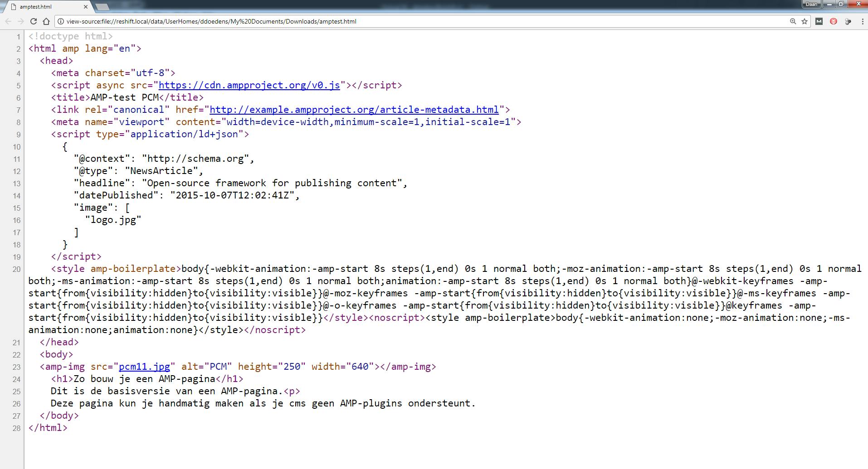Image resolution: width=868 pixels, height=469 pixels.
Task: Click the meta charset="utf-8" line
Action: [113, 73]
